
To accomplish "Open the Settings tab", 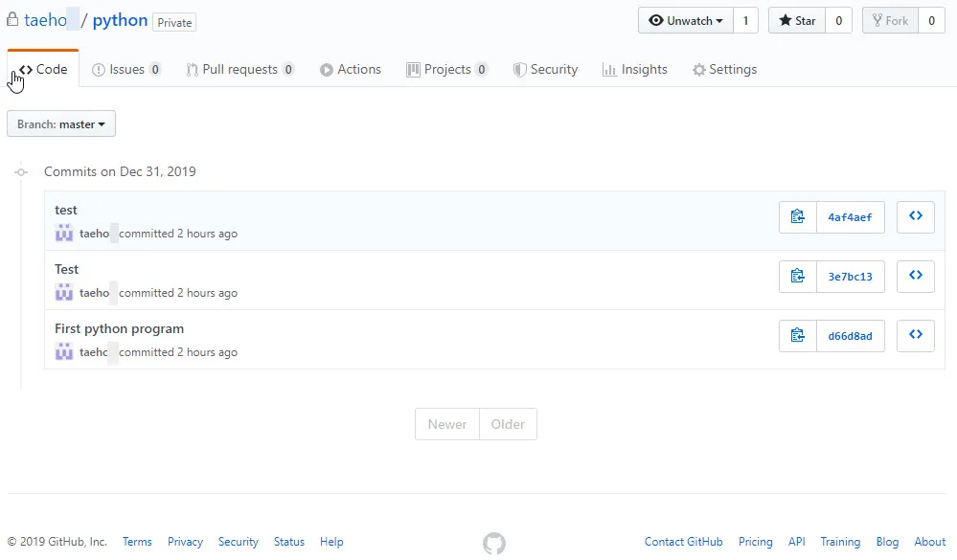I will click(x=724, y=68).
